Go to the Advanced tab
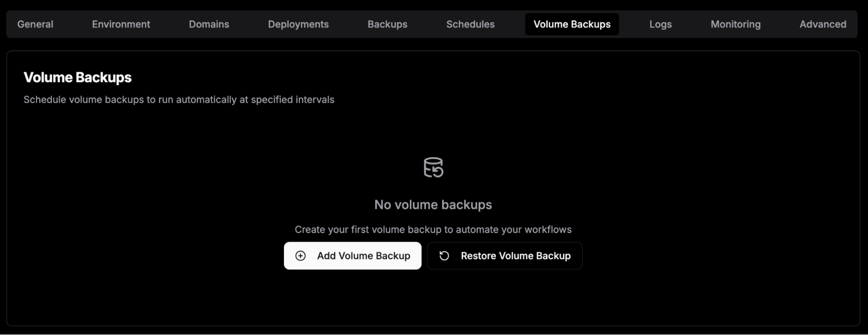Image resolution: width=868 pixels, height=335 pixels. (823, 24)
